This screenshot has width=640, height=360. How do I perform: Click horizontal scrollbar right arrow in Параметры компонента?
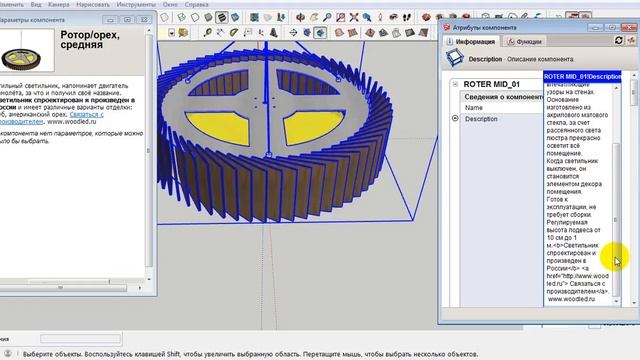(x=140, y=288)
